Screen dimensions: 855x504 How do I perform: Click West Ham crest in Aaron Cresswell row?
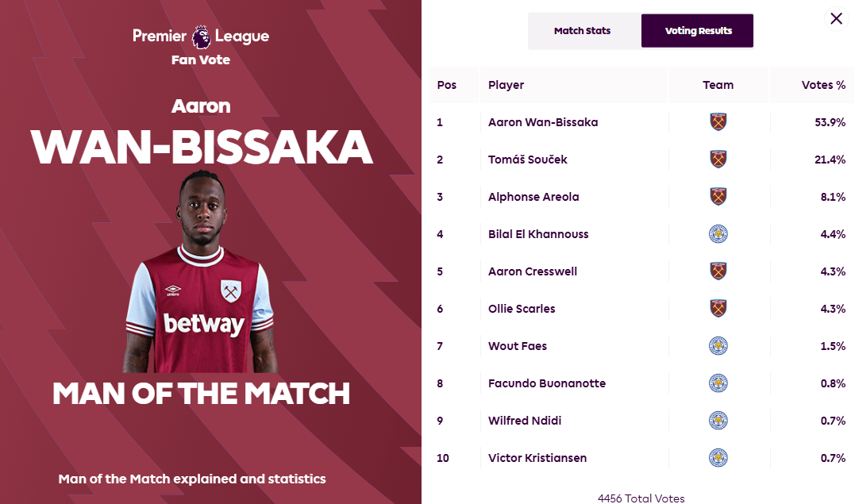(x=718, y=271)
